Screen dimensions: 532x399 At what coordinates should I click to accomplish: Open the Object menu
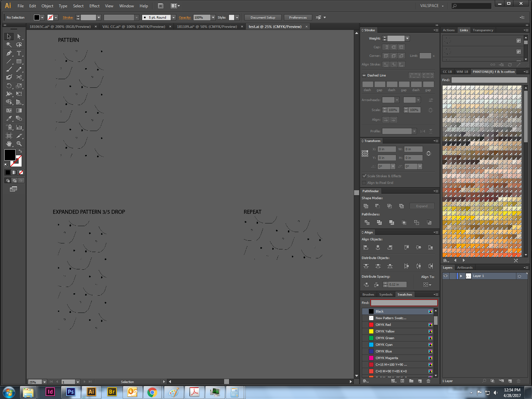tap(47, 6)
